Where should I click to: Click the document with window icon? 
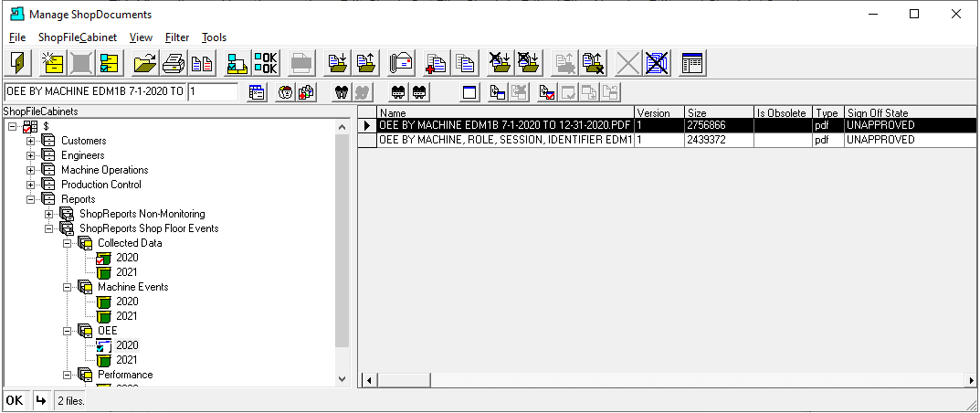498,92
